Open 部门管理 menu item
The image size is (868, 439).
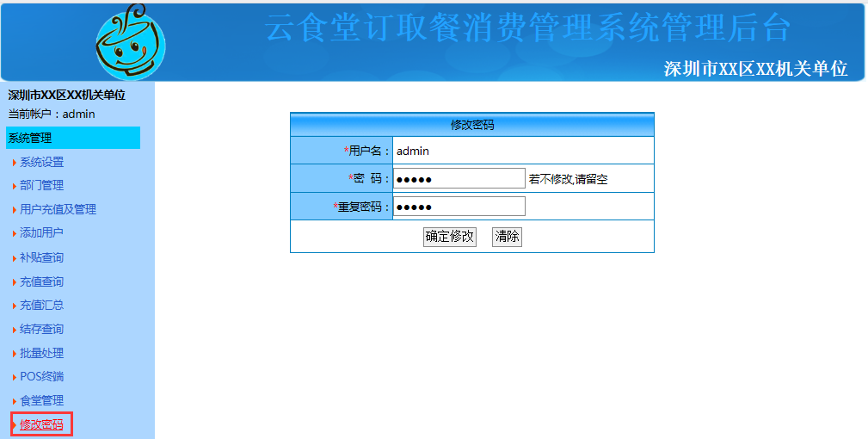click(41, 185)
